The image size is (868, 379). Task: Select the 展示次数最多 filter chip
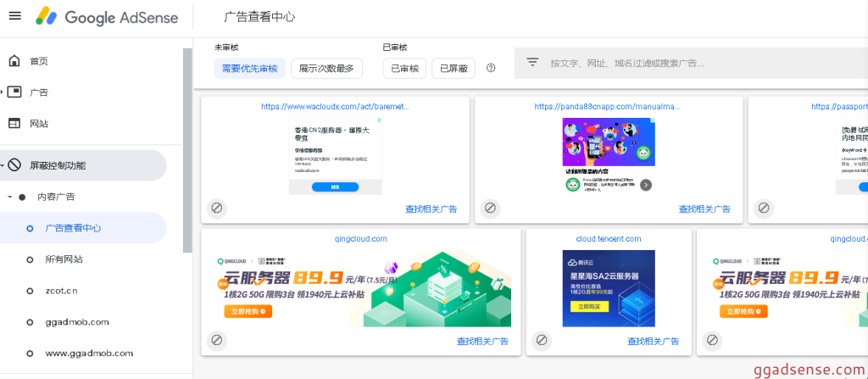326,69
